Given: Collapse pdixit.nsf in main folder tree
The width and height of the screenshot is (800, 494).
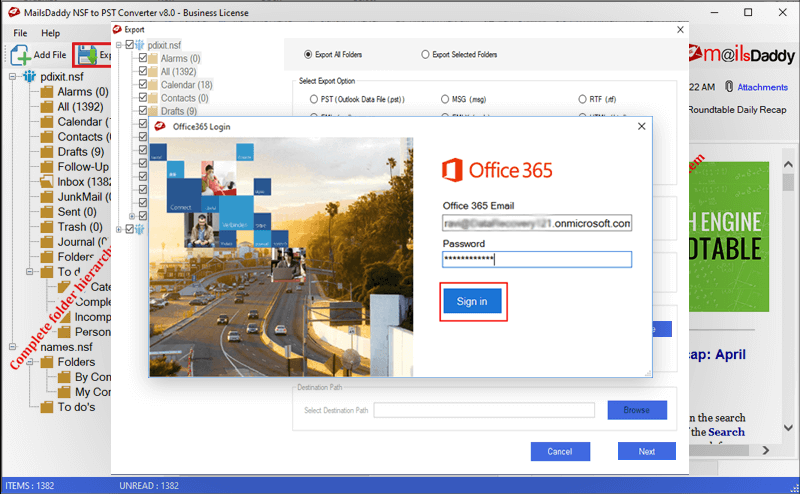Looking at the screenshot, I should (x=12, y=77).
